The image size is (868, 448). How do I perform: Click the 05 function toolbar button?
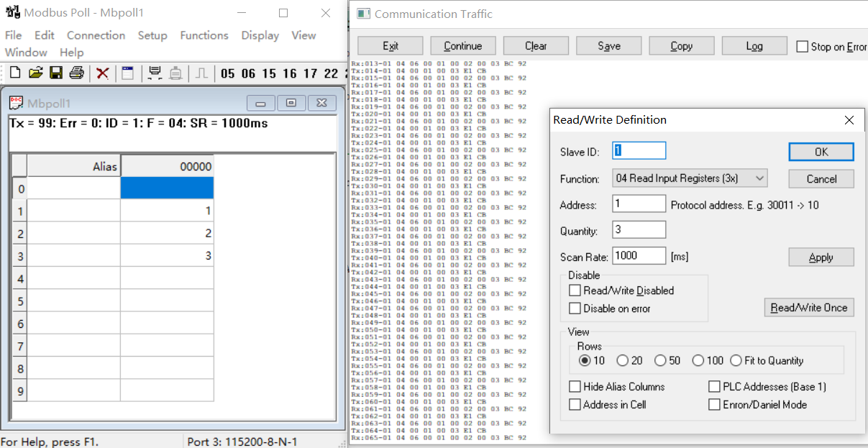pyautogui.click(x=228, y=73)
